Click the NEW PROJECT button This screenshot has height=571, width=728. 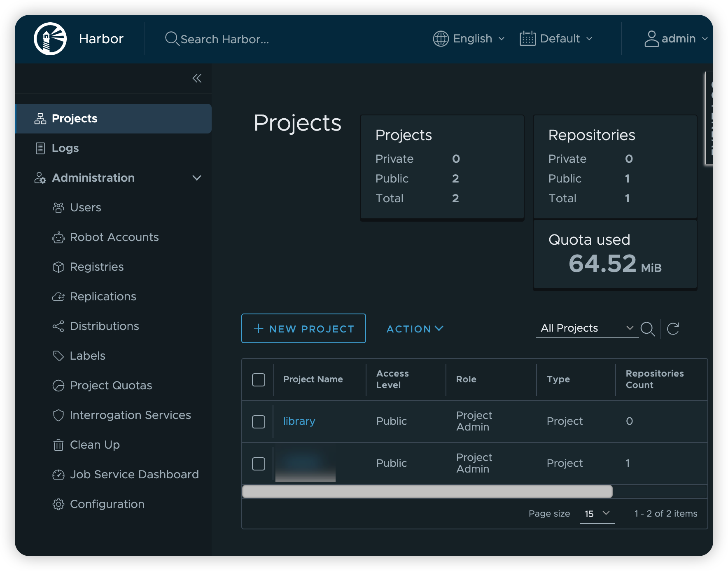pos(303,328)
